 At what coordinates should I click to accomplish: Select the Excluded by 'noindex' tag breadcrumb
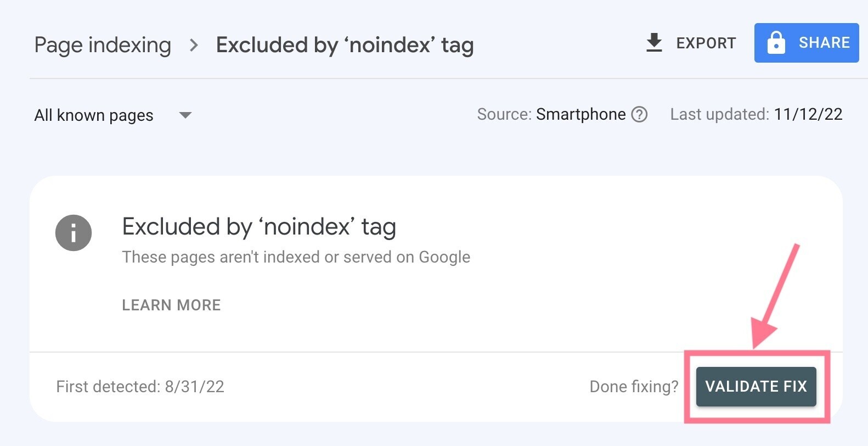(x=345, y=45)
